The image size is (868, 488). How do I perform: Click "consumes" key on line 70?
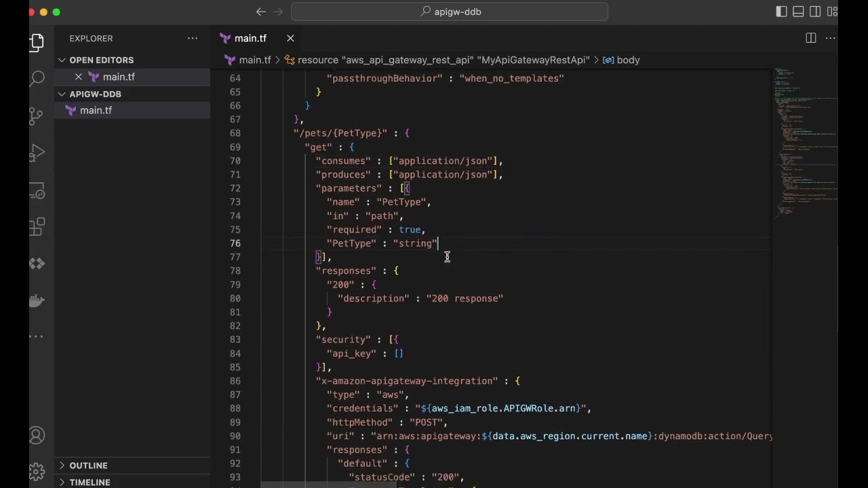[343, 161]
